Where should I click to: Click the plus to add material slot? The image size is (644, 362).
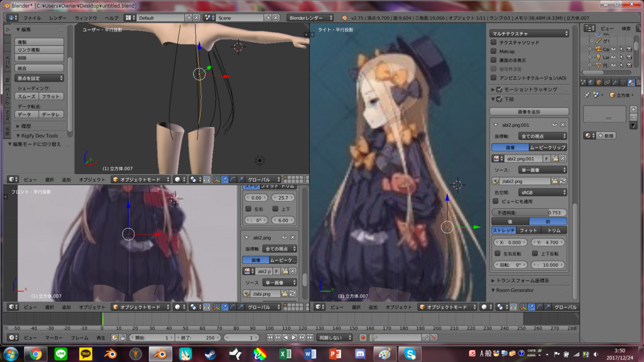pyautogui.click(x=633, y=109)
